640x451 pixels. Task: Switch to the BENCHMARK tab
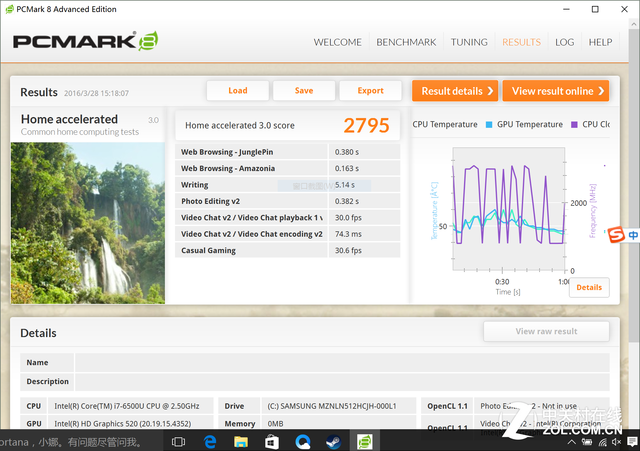(406, 42)
